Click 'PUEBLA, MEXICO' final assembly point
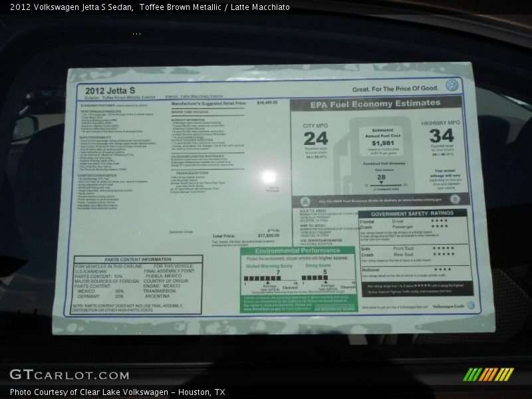 [x=163, y=276]
